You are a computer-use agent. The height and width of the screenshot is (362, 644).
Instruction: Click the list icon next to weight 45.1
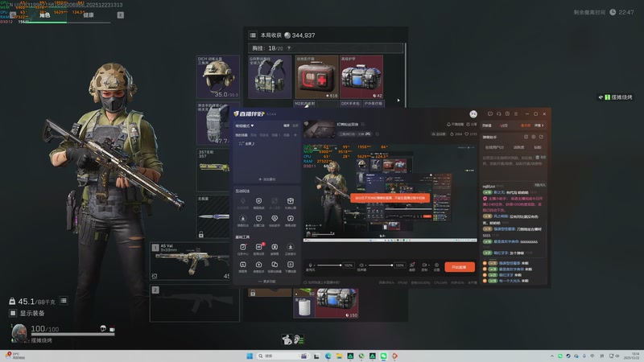tap(64, 301)
